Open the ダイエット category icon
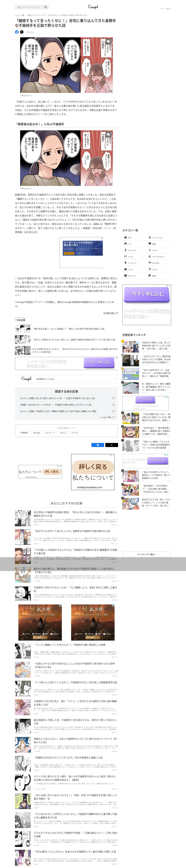186x868 pixels. 126,276
